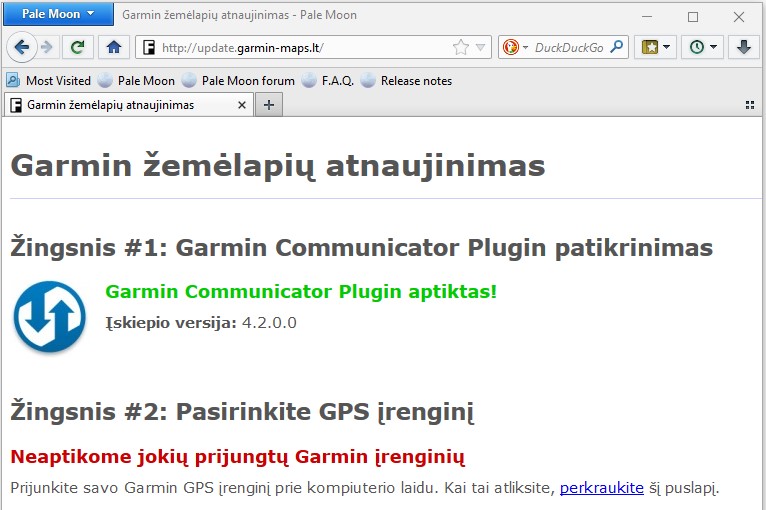Go back to the previous page

(x=22, y=47)
